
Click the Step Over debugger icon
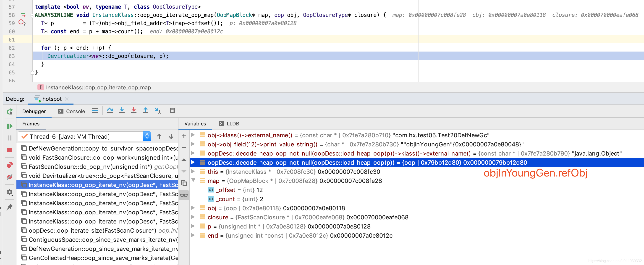coord(110,111)
